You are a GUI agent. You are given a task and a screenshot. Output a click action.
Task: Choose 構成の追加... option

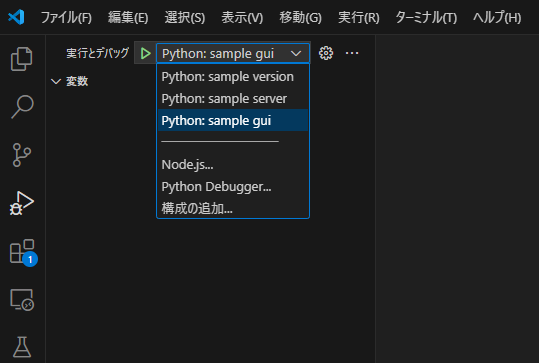233,209
